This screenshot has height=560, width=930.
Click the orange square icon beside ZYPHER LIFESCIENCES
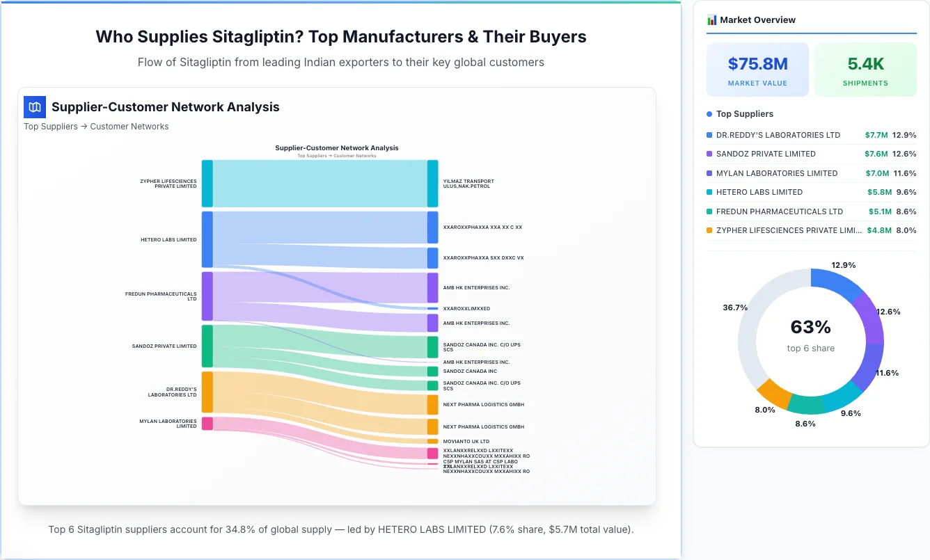coord(709,230)
